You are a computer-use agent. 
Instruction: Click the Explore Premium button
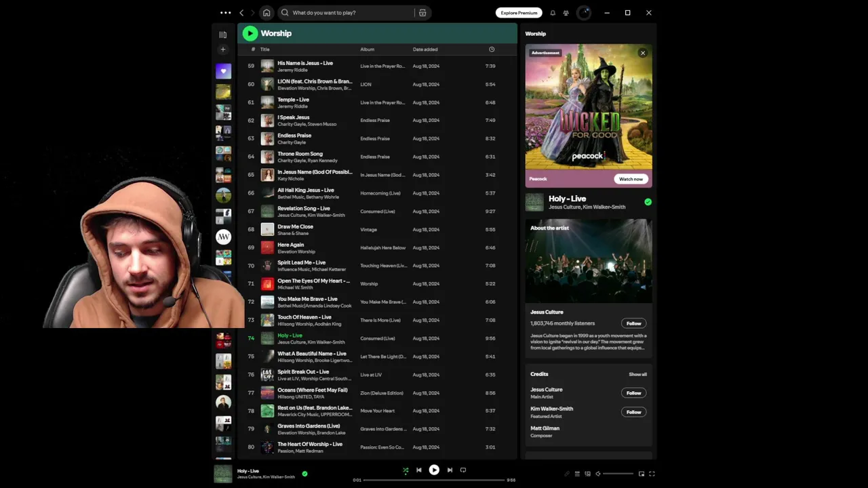pyautogui.click(x=519, y=13)
